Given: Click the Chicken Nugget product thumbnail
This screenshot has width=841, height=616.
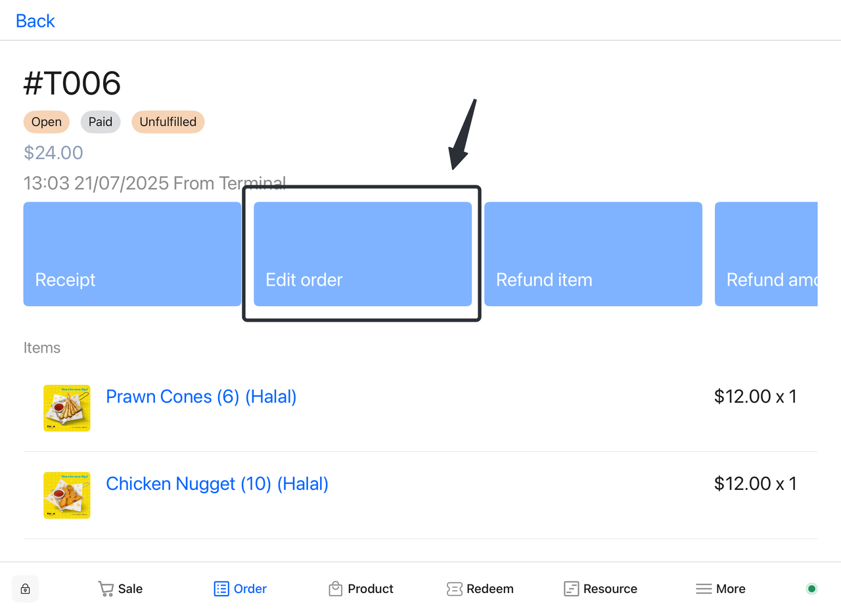Looking at the screenshot, I should click(x=67, y=495).
